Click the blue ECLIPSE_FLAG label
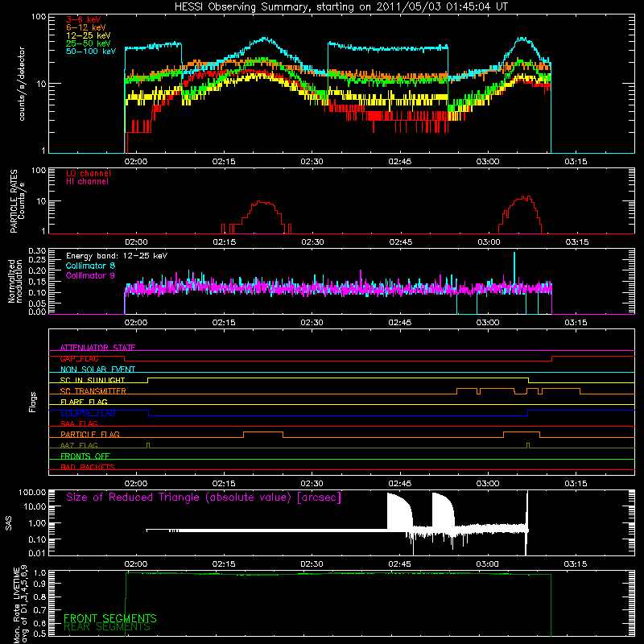644x644 pixels. (x=88, y=413)
